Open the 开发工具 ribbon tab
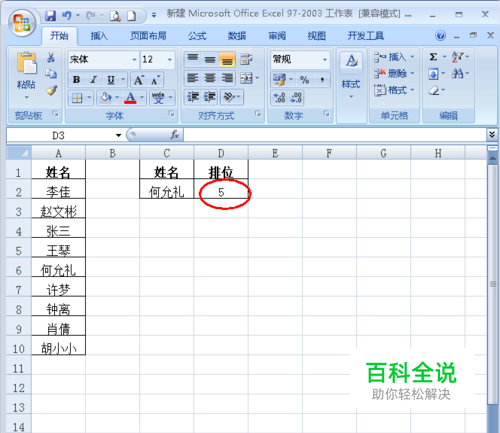Image resolution: width=500 pixels, height=433 pixels. click(365, 36)
